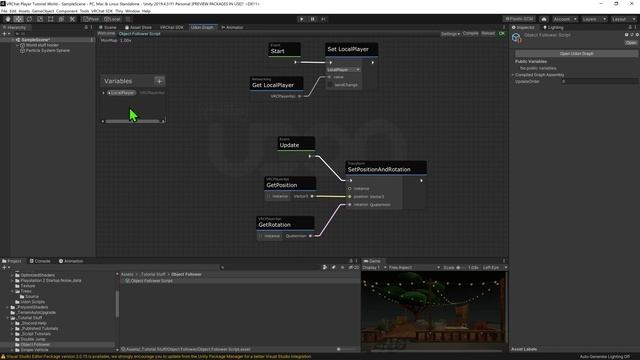Click the Open Udon Graph button
The image size is (640, 360).
click(x=576, y=53)
